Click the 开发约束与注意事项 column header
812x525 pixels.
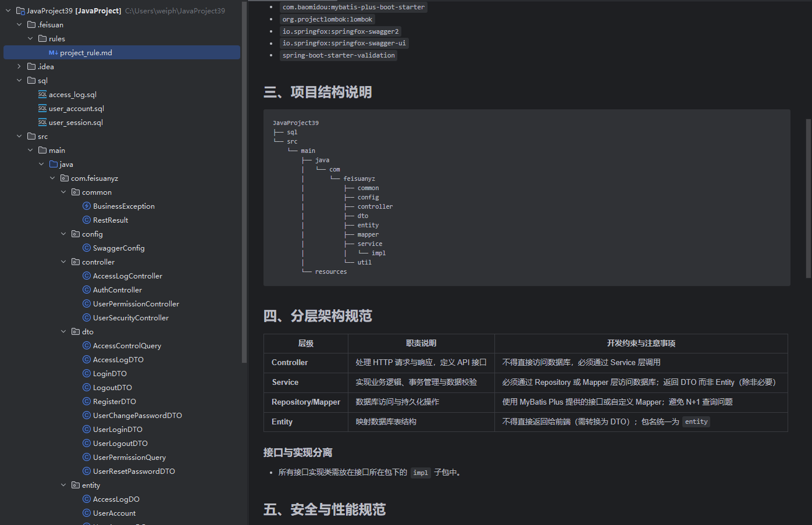click(641, 343)
